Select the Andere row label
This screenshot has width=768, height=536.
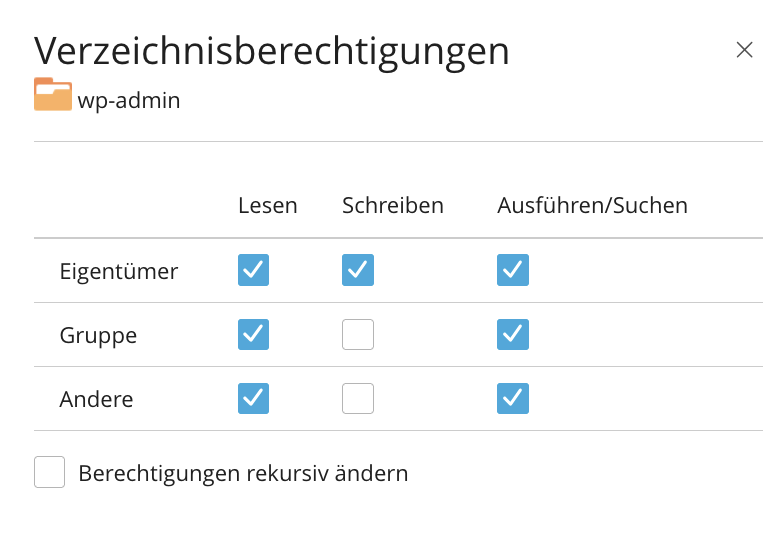[96, 399]
